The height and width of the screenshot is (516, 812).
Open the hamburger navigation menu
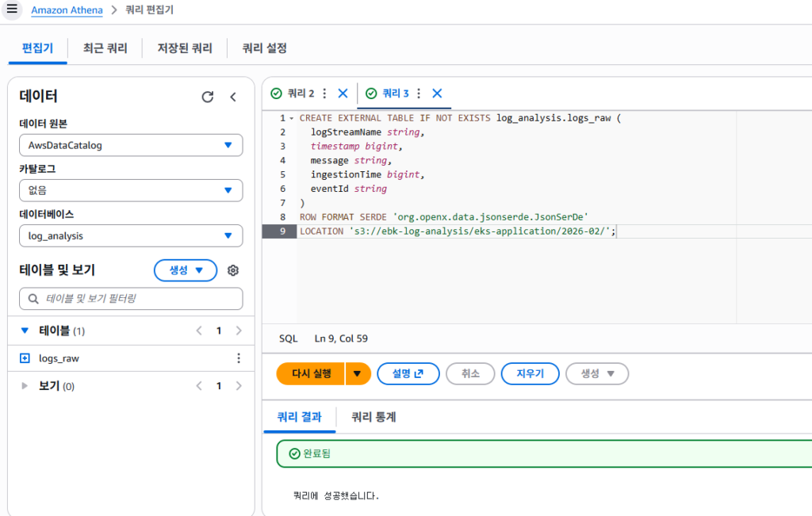click(11, 10)
